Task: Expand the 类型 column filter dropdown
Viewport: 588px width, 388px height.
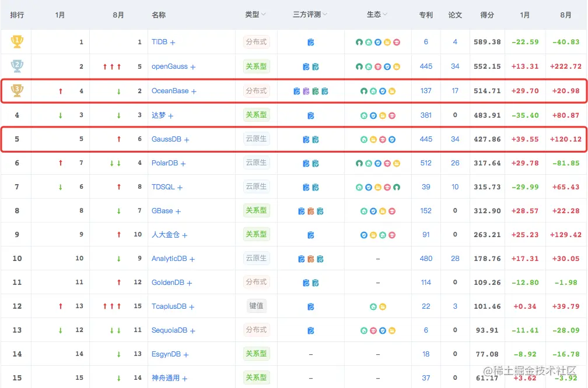Action: tap(264, 14)
